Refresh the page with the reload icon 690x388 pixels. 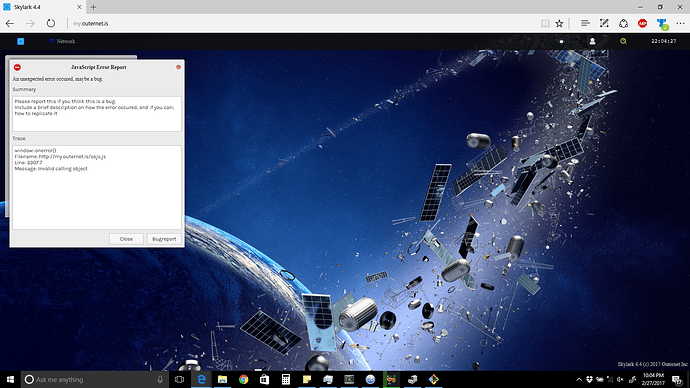click(x=51, y=23)
